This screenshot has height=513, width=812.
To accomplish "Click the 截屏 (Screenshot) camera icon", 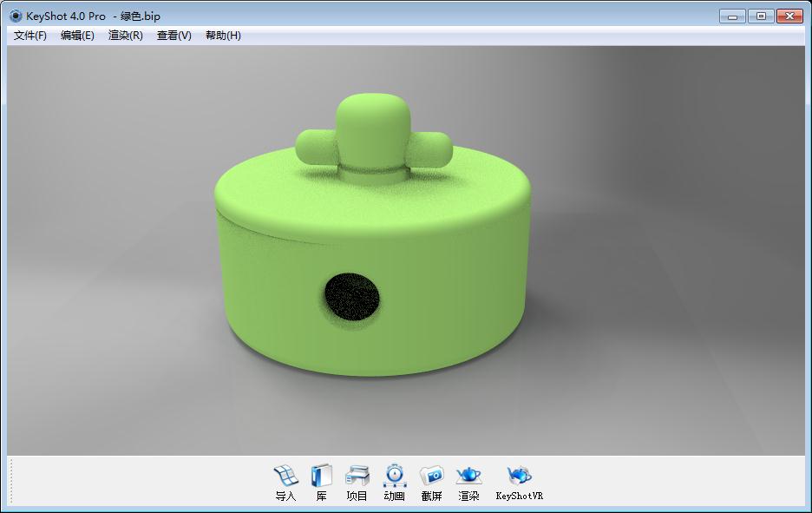I will coord(431,483).
